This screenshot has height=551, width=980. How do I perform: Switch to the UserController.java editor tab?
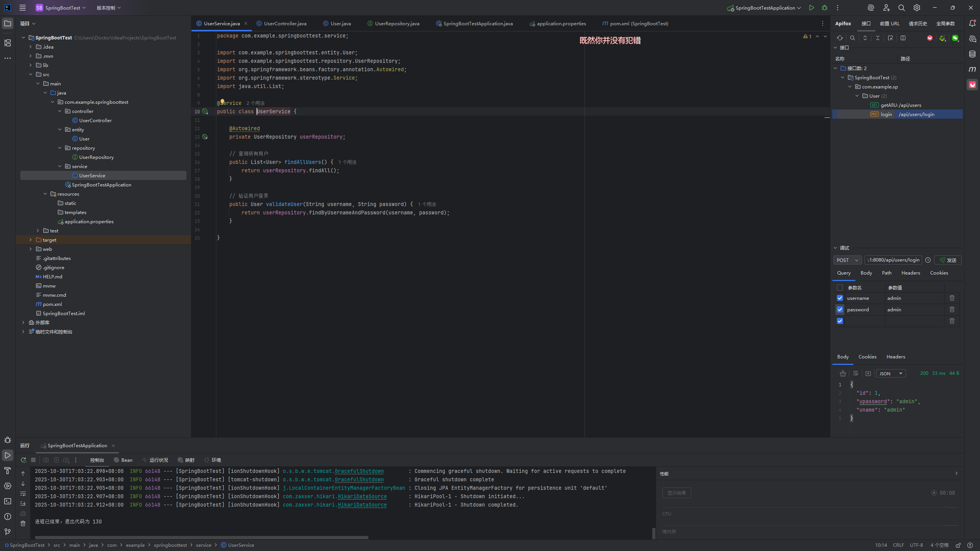coord(285,23)
